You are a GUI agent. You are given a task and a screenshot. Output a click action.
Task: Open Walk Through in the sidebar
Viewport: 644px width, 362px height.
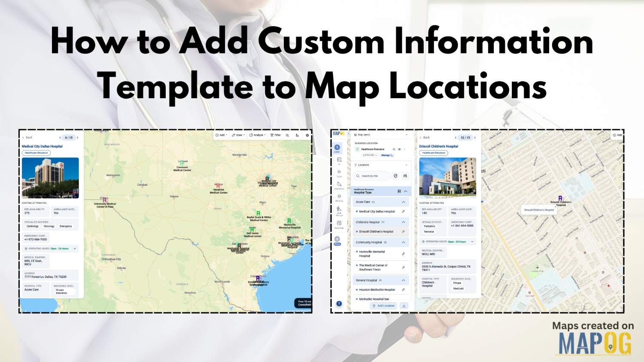pos(339,211)
